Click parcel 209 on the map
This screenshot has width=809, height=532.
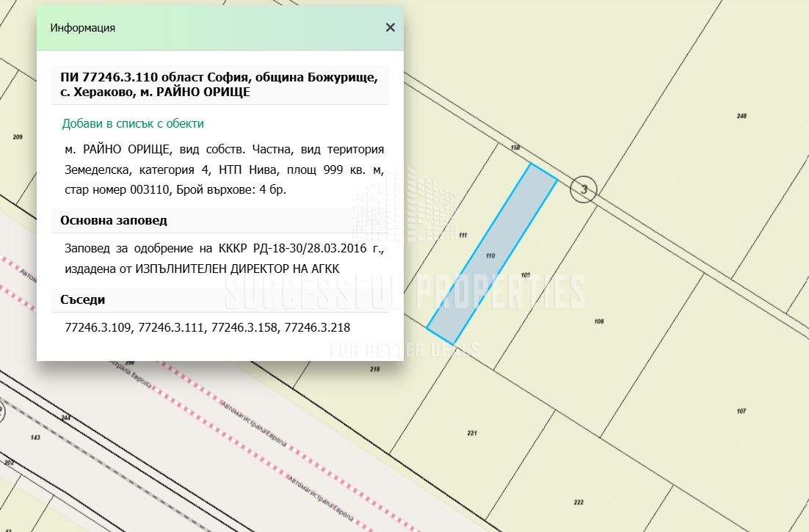click(x=18, y=137)
